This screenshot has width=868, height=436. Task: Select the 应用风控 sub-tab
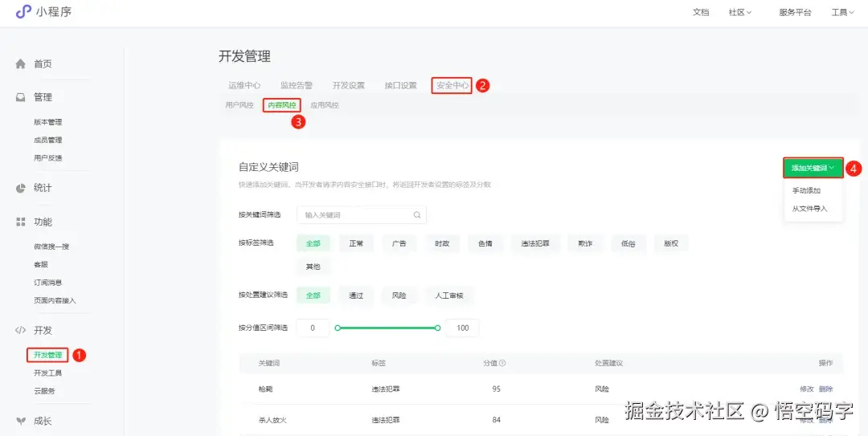325,104
